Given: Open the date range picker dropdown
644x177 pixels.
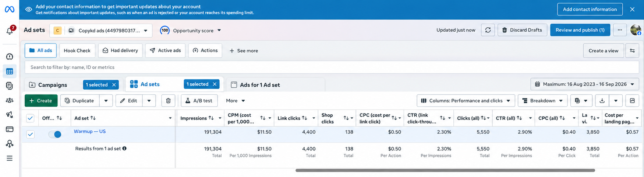Looking at the screenshot, I should tap(584, 84).
